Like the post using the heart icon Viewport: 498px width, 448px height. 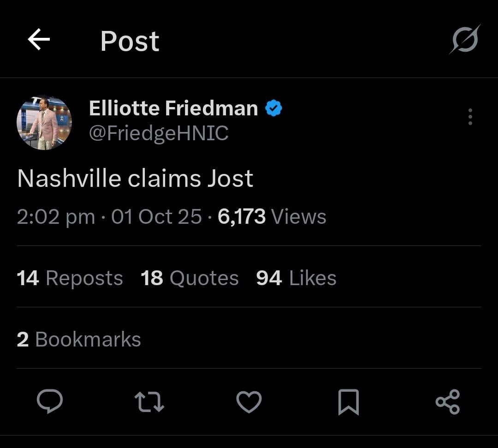pos(249,401)
